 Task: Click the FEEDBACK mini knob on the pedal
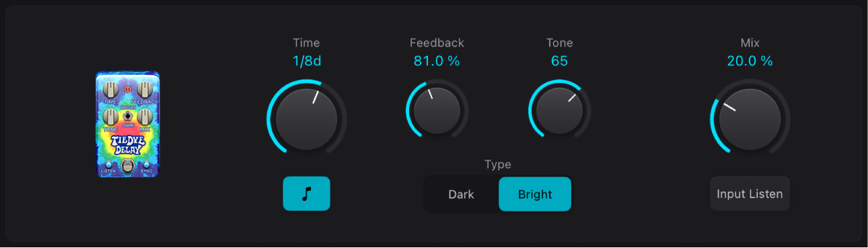pos(145,89)
